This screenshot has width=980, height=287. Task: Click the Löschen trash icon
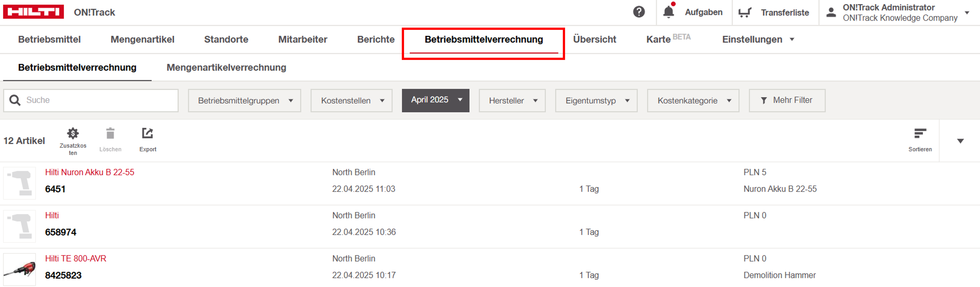click(x=110, y=134)
